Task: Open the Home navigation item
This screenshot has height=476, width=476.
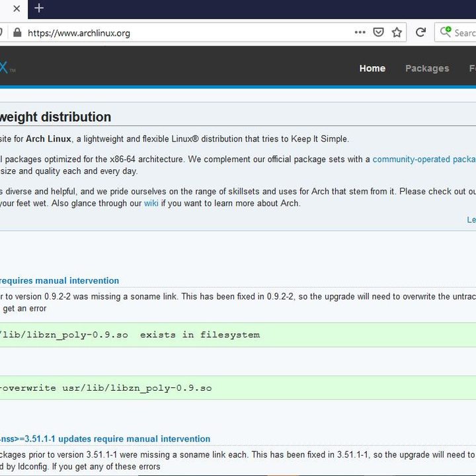Action: tap(372, 68)
